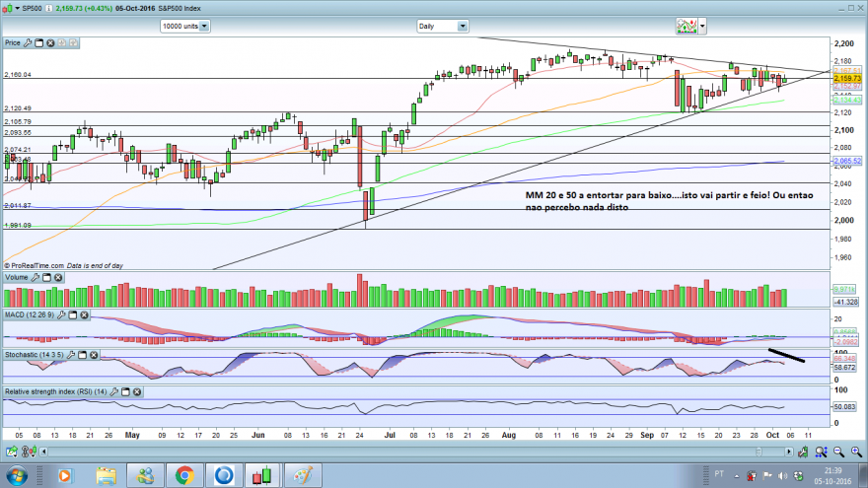
Task: Click the horizontal time scrollbar track
Action: (415, 453)
